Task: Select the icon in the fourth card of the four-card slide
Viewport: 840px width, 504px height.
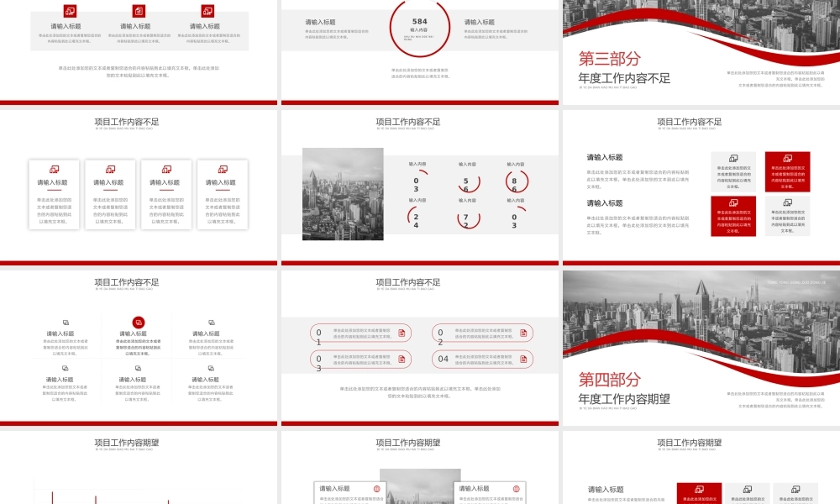Action: (223, 169)
